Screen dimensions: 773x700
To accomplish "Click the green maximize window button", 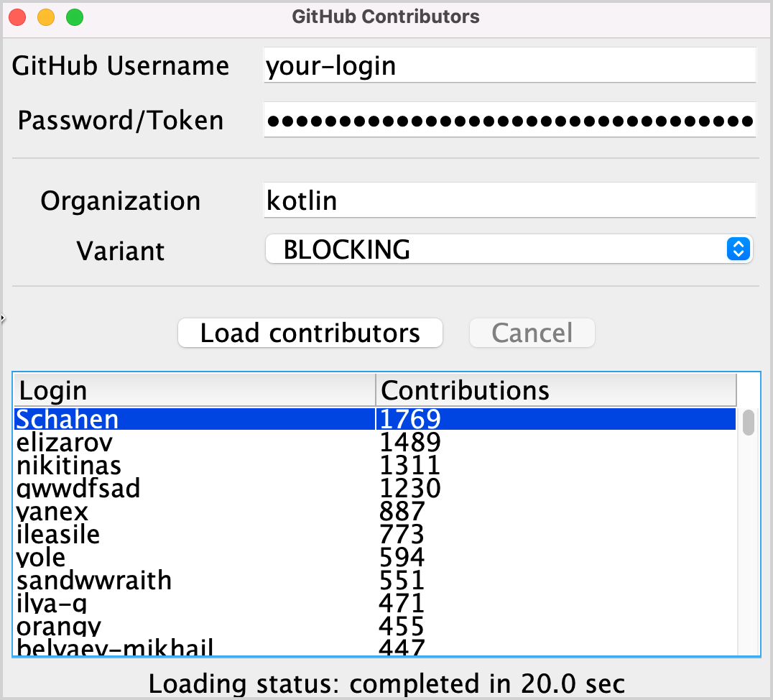I will (x=75, y=17).
